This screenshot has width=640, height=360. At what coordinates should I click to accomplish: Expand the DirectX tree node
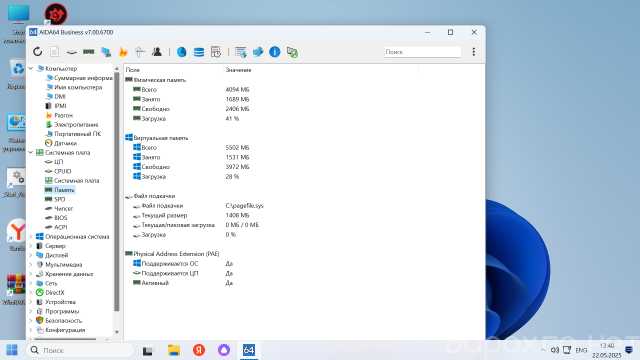pos(31,293)
